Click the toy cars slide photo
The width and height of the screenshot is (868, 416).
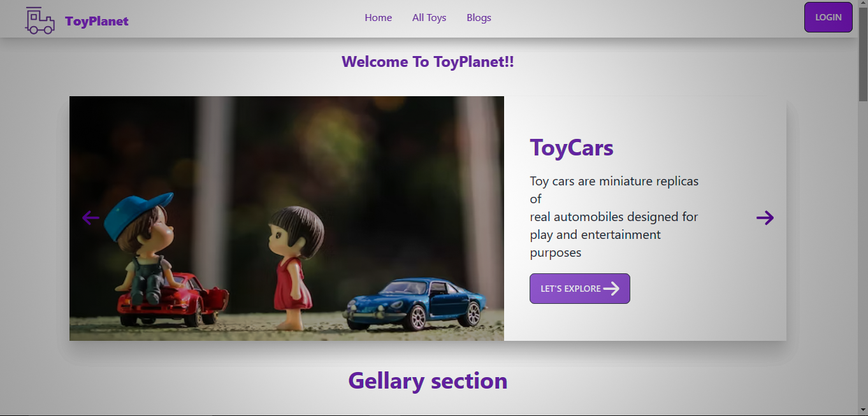point(287,218)
